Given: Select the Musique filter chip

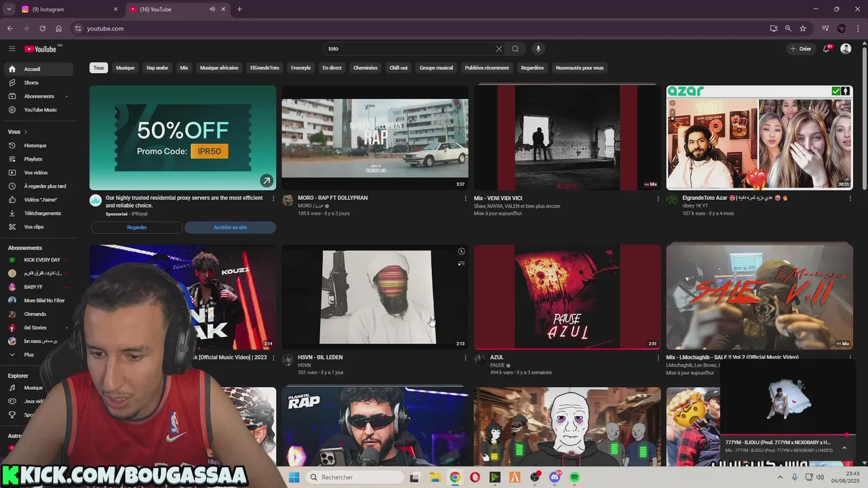Looking at the screenshot, I should coord(125,68).
